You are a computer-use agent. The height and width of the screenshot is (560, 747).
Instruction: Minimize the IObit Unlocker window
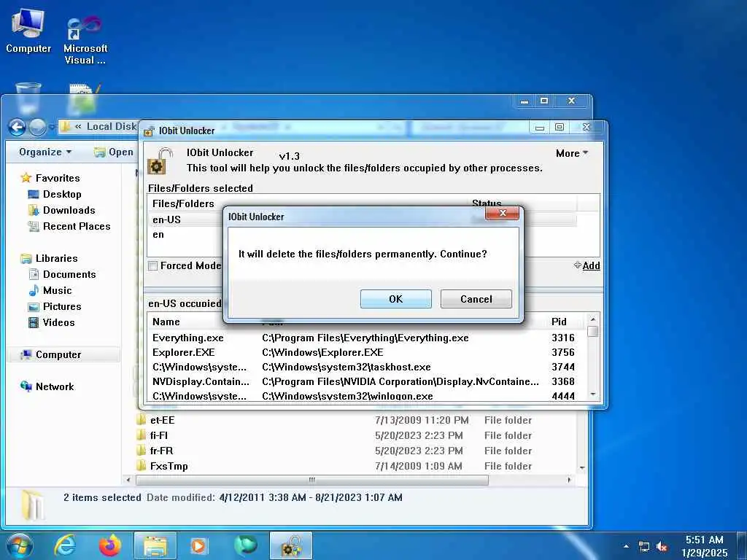pos(539,127)
